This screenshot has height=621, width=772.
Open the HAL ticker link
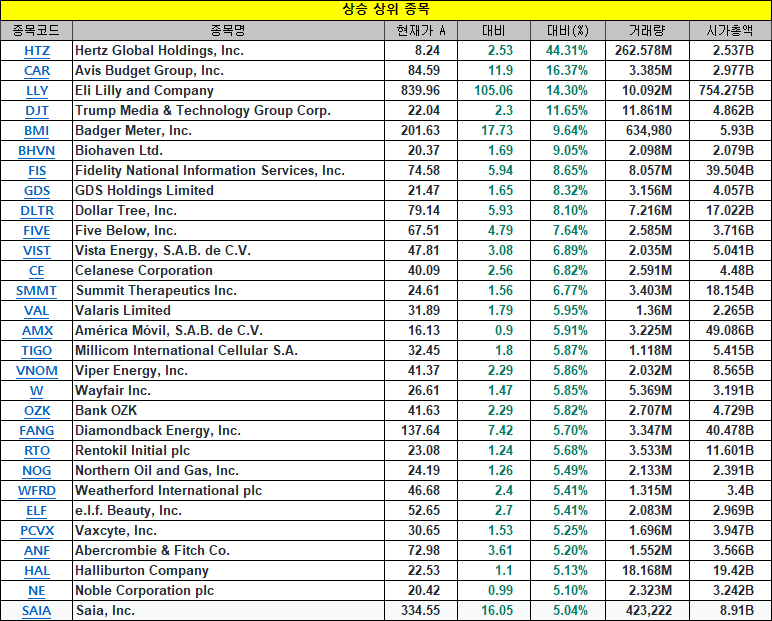pyautogui.click(x=37, y=571)
